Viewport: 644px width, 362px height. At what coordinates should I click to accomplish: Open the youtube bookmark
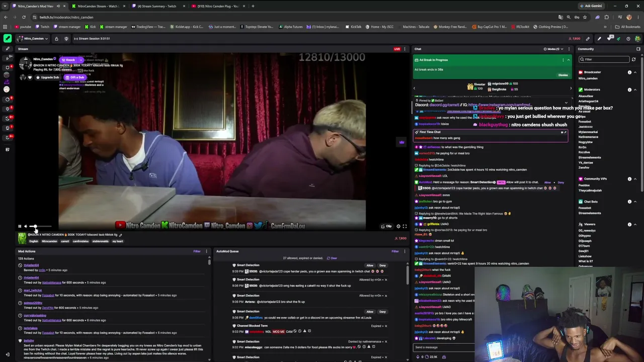[x=23, y=27]
